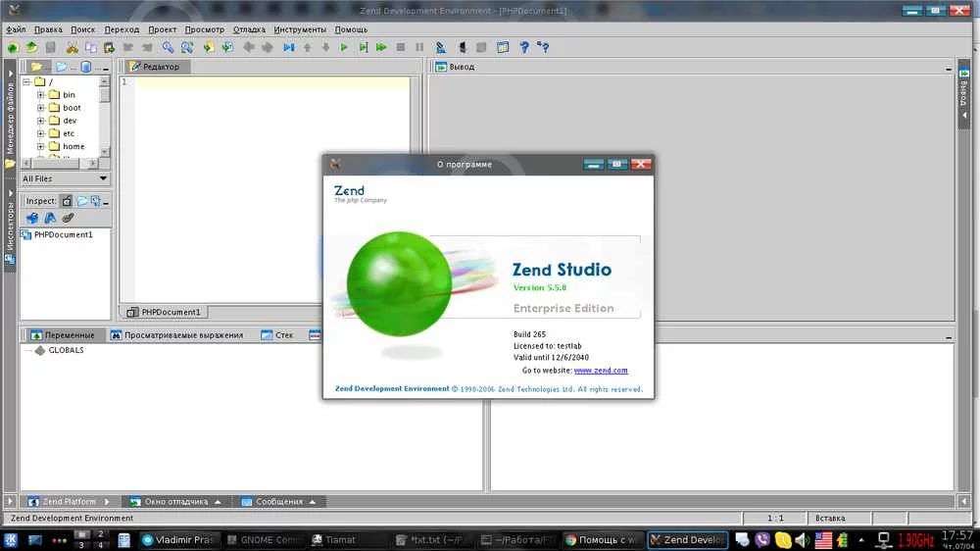Click the Viber tray icon
This screenshot has width=980, height=551.
(761, 539)
